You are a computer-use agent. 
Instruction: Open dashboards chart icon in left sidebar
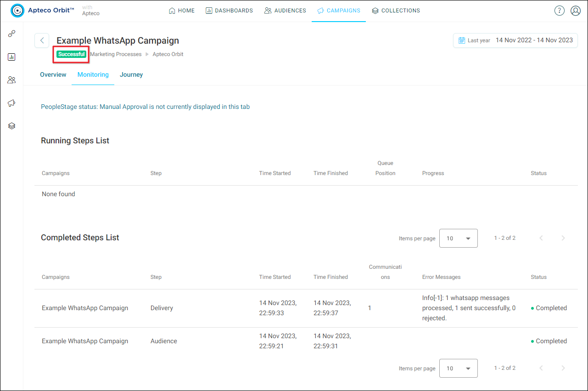pos(12,57)
